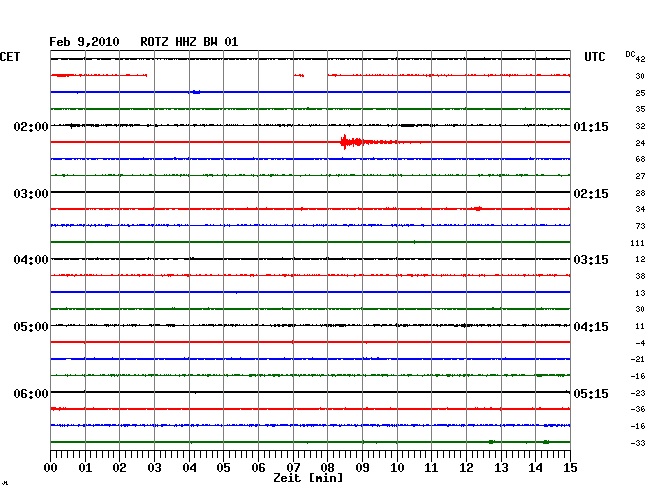
Task: Click the 01:15 UTC time label
Action: [x=591, y=126]
